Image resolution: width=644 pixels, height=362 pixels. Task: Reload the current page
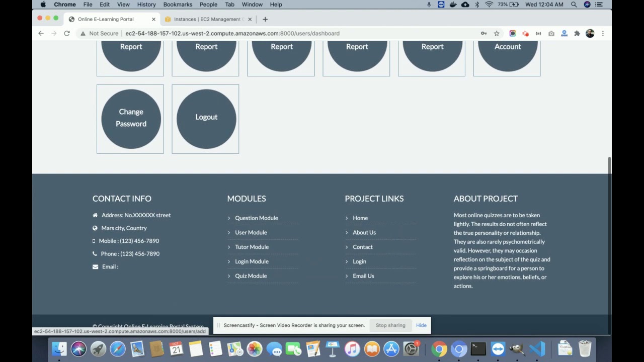66,33
